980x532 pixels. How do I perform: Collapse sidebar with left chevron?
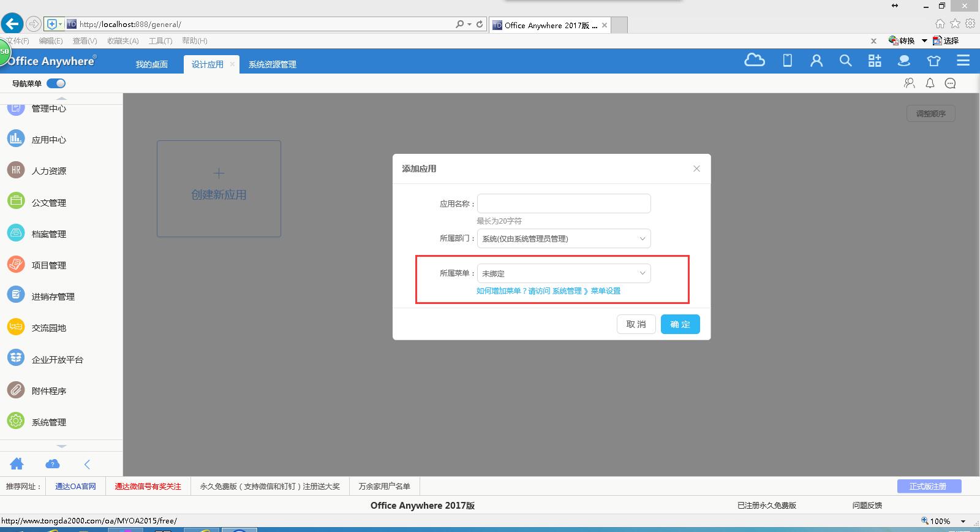pyautogui.click(x=87, y=464)
